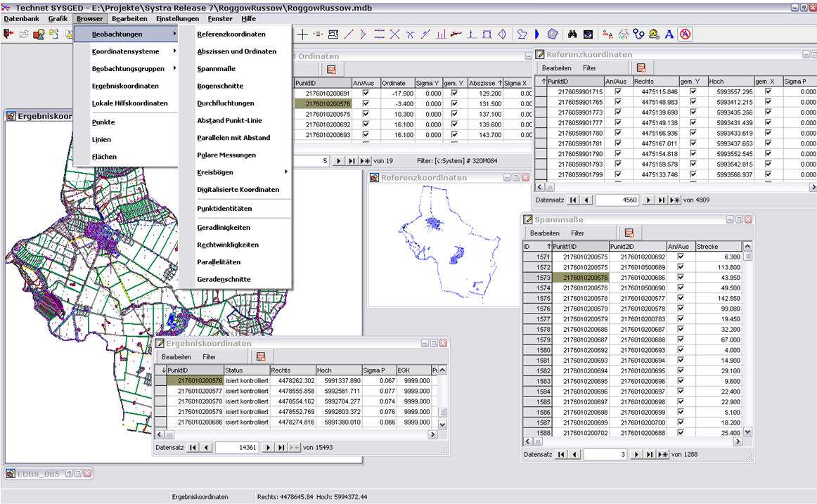Click the tape measure icon in toolbar
This screenshot has height=504, width=817.
(x=654, y=34)
